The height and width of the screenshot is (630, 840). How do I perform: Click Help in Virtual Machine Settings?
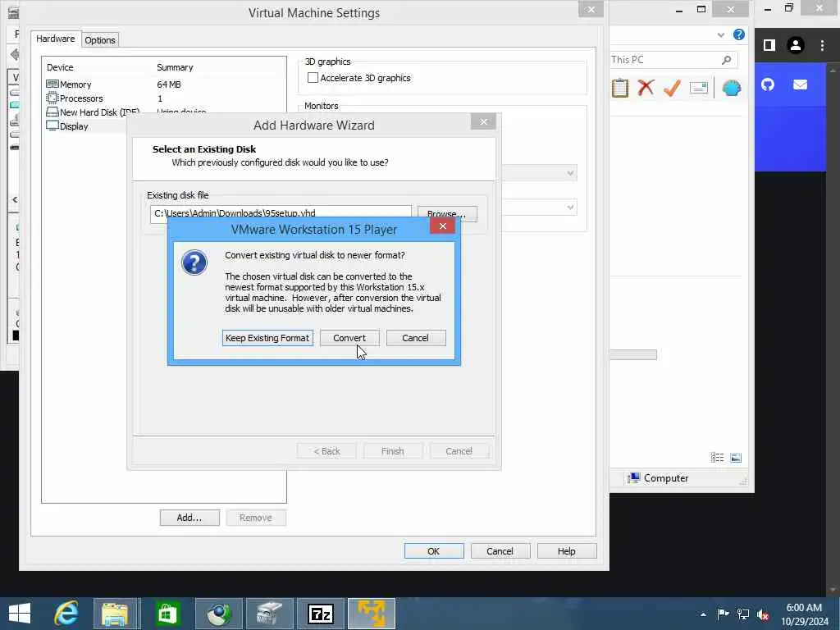(x=567, y=550)
